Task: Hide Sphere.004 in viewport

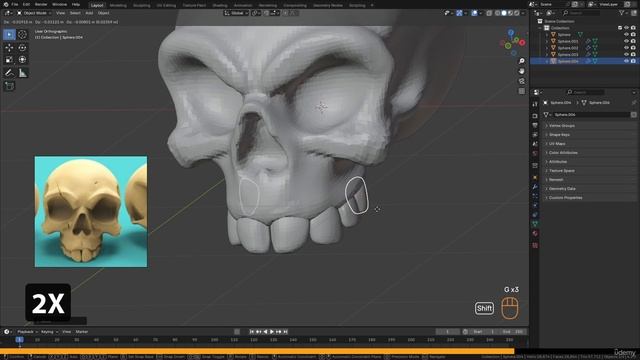Action: pos(626,61)
